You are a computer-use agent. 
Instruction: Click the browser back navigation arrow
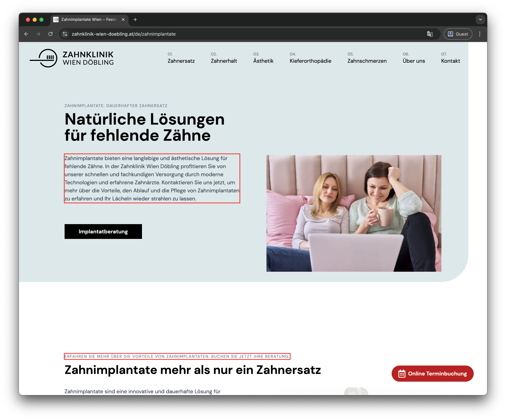pos(27,34)
